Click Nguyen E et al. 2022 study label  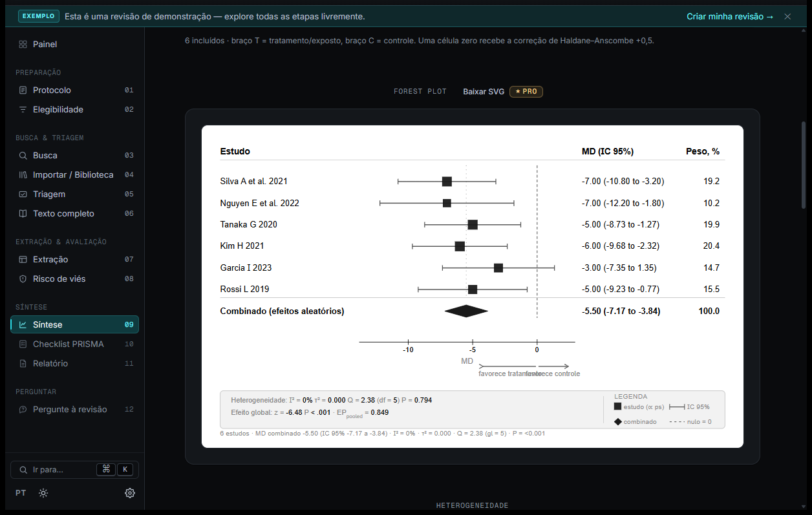point(259,204)
